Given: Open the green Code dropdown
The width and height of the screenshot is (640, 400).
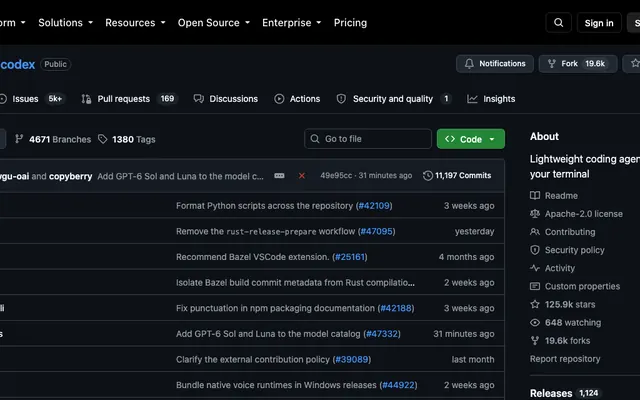Looking at the screenshot, I should (471, 139).
